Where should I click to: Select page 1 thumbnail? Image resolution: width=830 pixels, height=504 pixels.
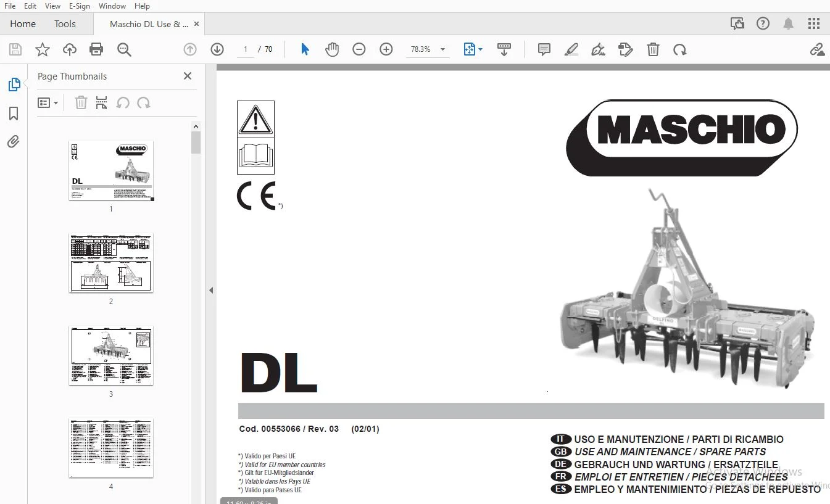(x=111, y=171)
